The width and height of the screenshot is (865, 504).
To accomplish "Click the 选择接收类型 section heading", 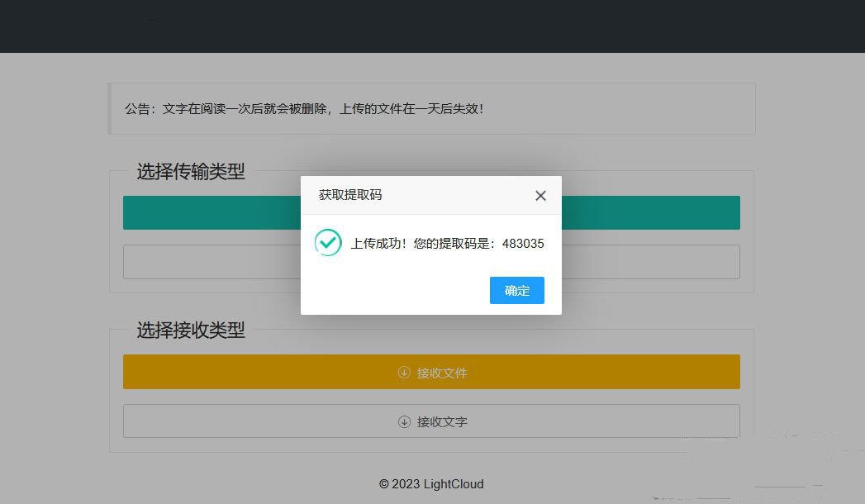I will point(190,330).
